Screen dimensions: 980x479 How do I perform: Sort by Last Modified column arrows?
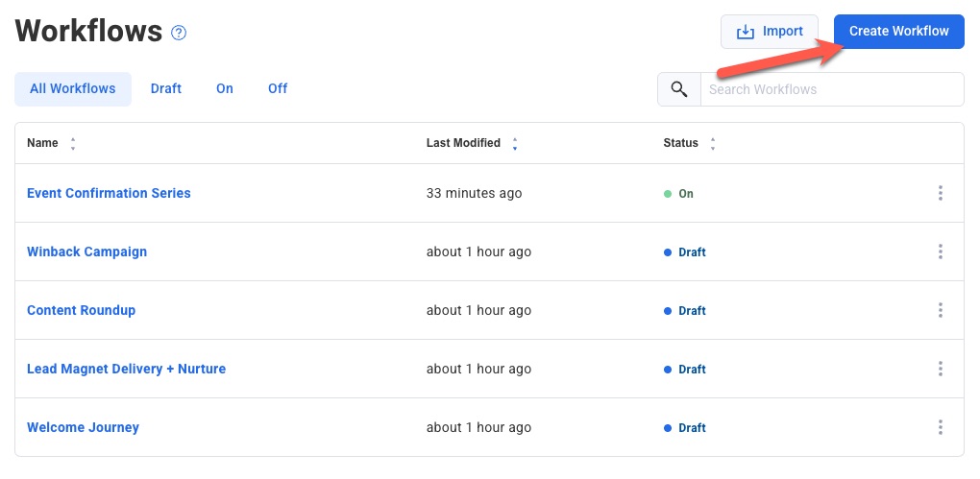pyautogui.click(x=515, y=144)
